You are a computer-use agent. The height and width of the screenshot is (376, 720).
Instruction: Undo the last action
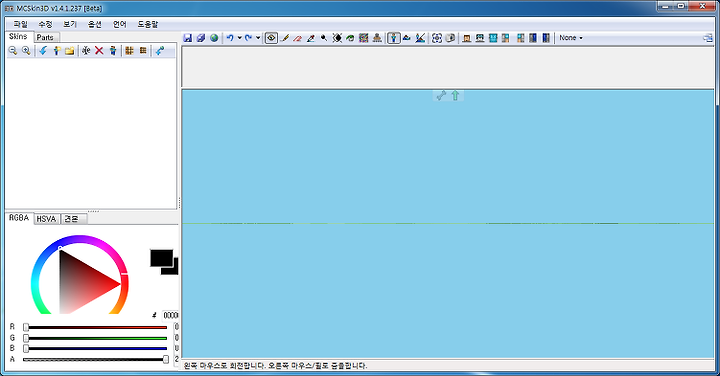tap(230, 38)
